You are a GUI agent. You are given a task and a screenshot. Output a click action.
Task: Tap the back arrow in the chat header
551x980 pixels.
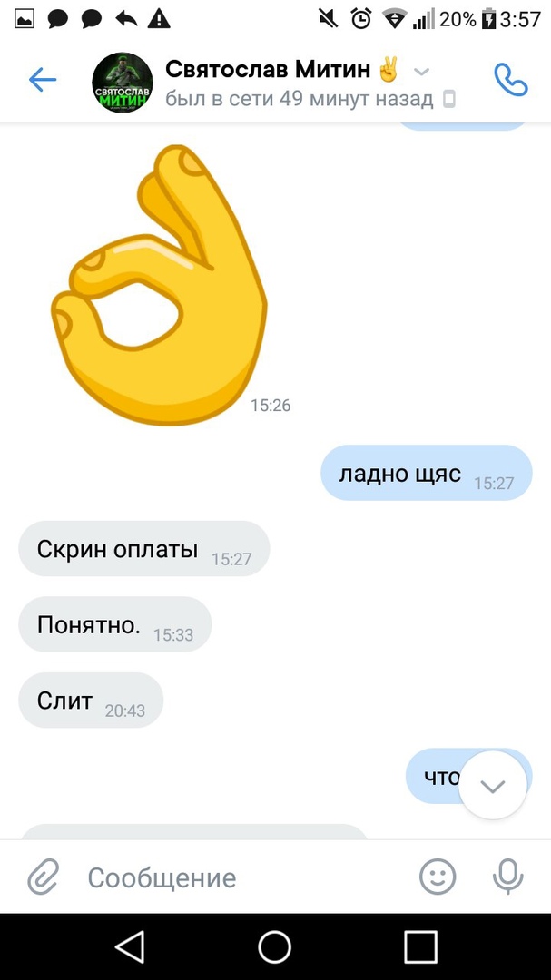[43, 80]
